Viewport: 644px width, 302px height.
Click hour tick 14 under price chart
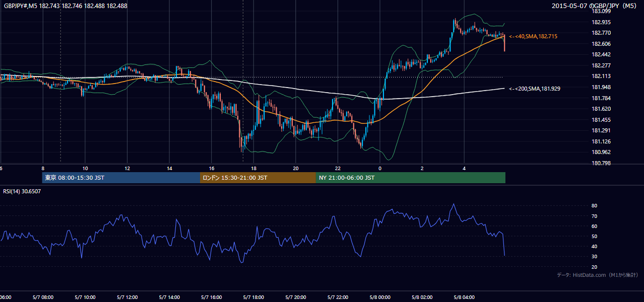tap(169, 169)
